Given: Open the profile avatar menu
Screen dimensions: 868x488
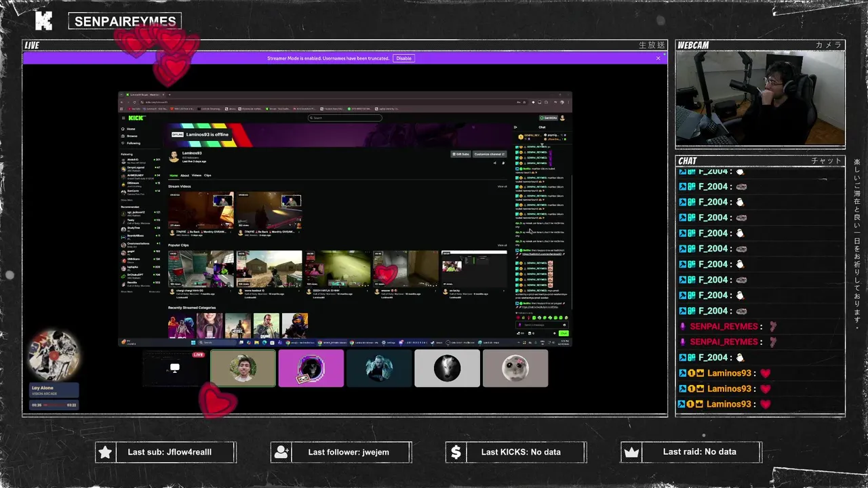Looking at the screenshot, I should point(562,118).
